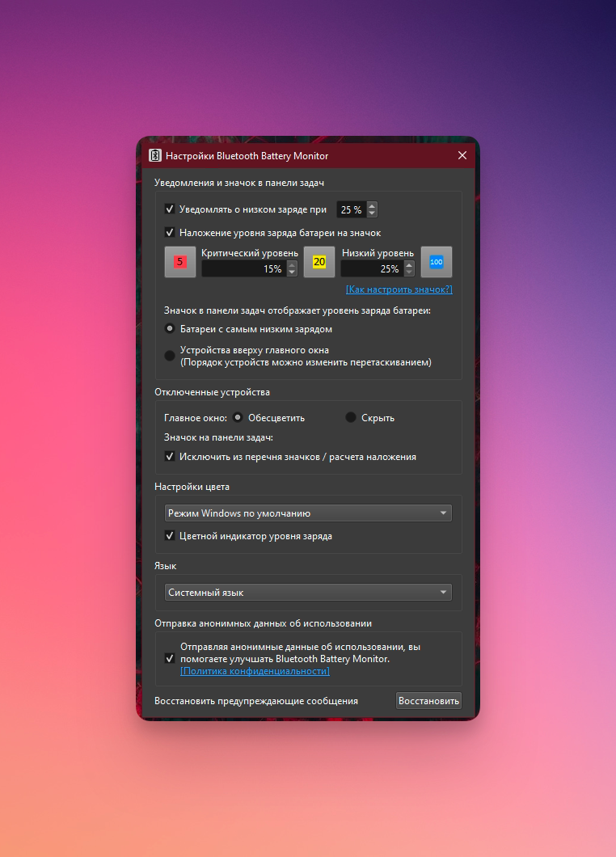
Task: Click the blue normal level icon button showing 100
Action: pos(437,262)
